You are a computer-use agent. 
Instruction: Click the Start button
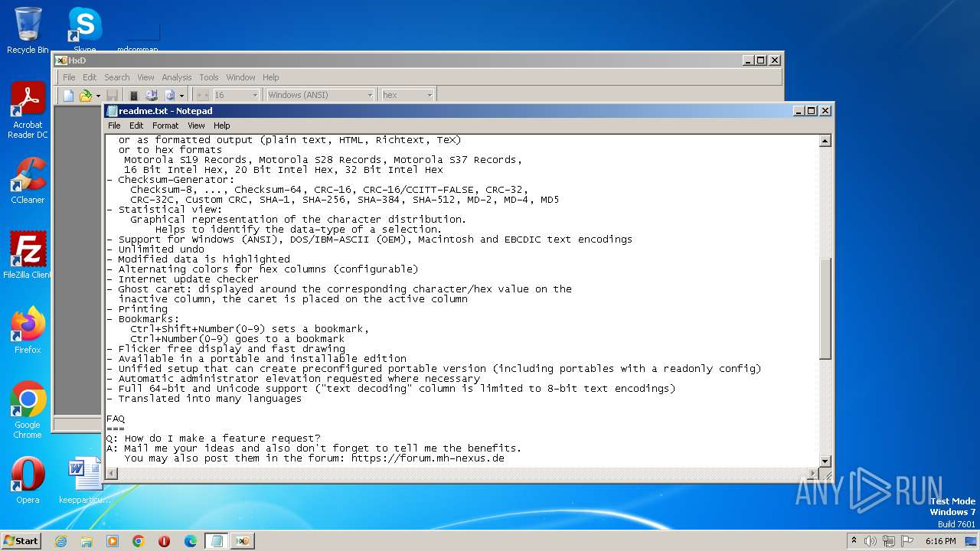coord(21,540)
